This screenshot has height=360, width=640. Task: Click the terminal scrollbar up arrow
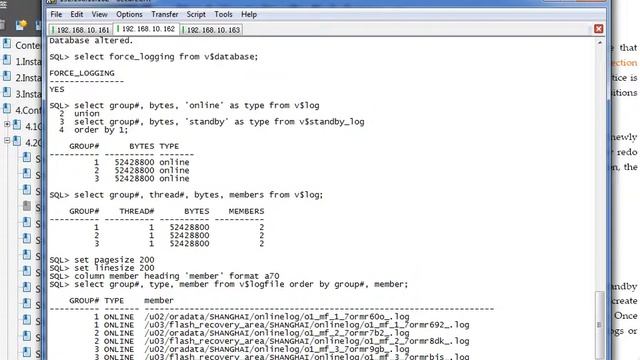[x=600, y=42]
